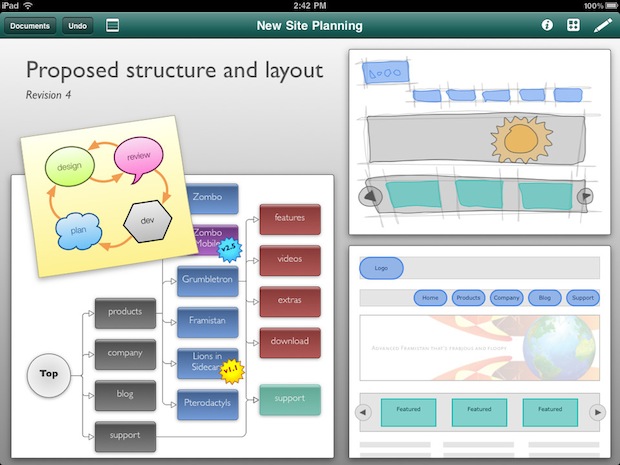This screenshot has width=620, height=465.
Task: Select the middle sketched teal rectangle
Action: (x=479, y=194)
